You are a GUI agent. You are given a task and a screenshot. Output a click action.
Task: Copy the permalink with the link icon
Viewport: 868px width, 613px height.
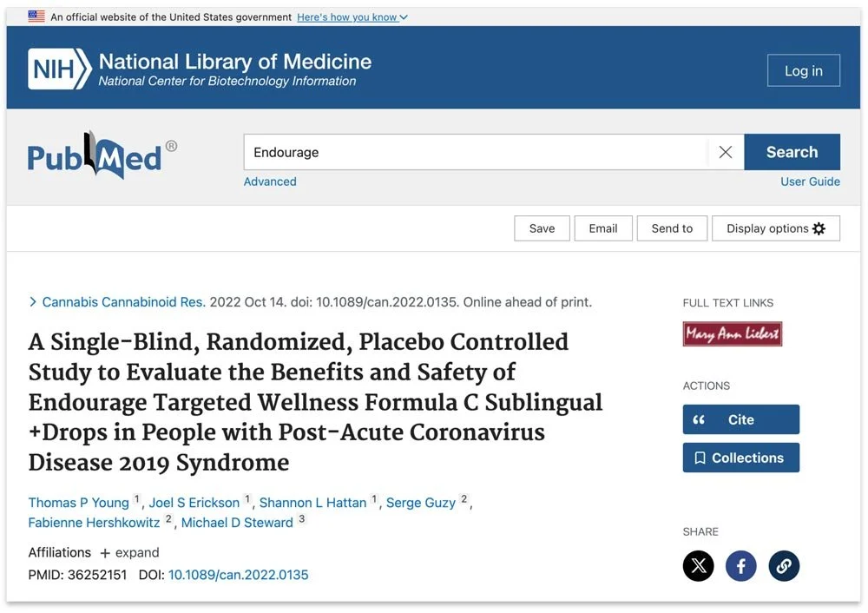[x=784, y=565]
